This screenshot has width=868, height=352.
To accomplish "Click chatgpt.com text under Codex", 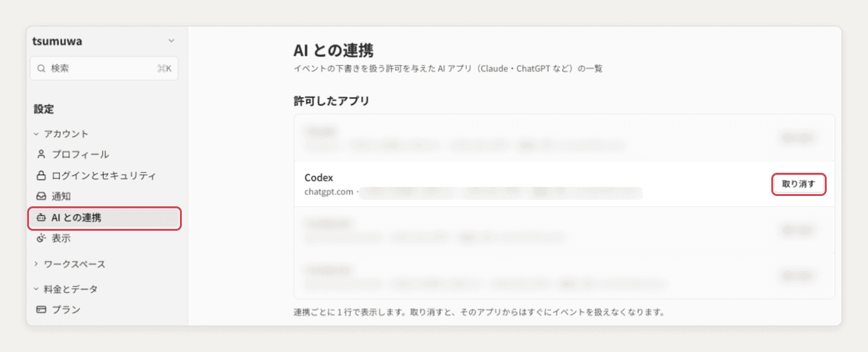I will (329, 191).
